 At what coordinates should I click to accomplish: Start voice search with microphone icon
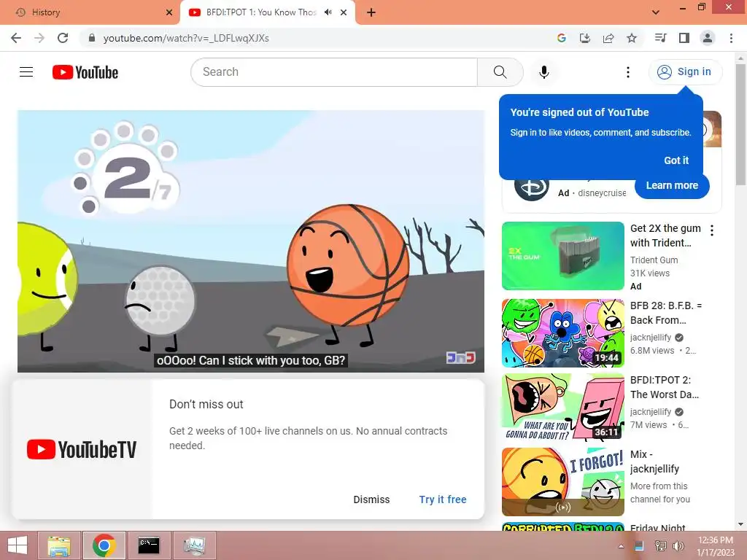click(x=543, y=72)
